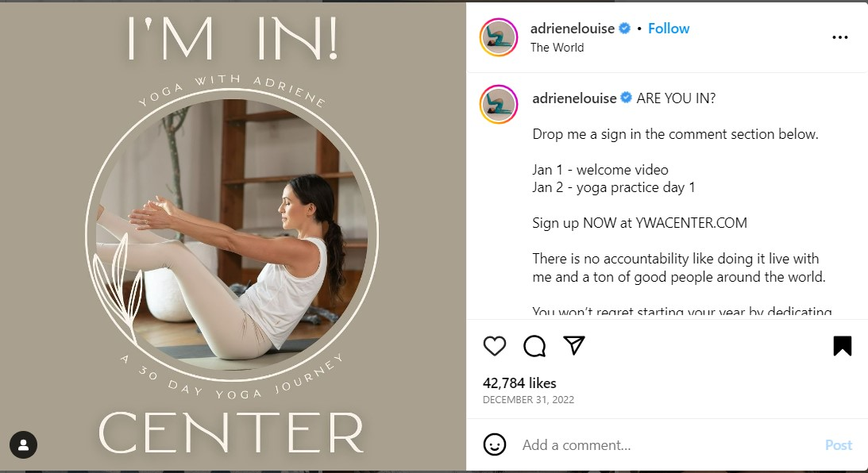The height and width of the screenshot is (473, 868).
Task: Open the adrienelouise username in header
Action: [573, 29]
